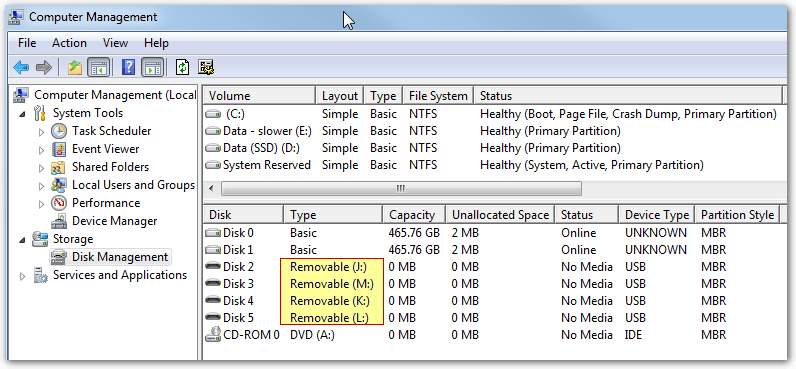Click the Disk 3 label text

coord(238,284)
